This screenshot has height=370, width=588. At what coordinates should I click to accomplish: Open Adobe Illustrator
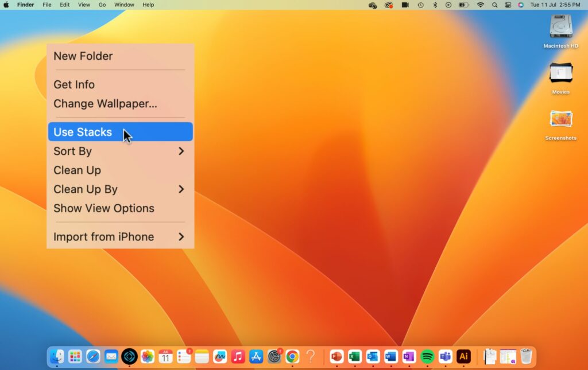coord(464,356)
